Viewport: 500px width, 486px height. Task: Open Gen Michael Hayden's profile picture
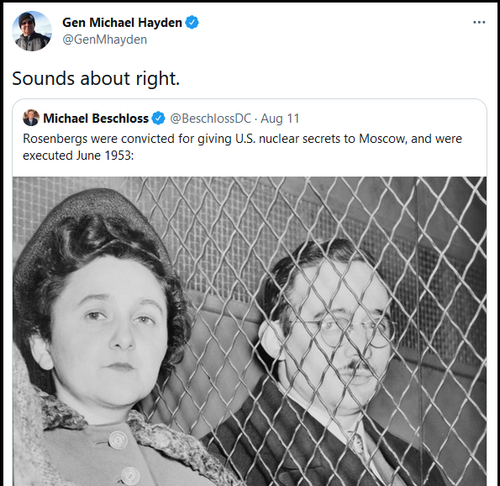coord(32,31)
